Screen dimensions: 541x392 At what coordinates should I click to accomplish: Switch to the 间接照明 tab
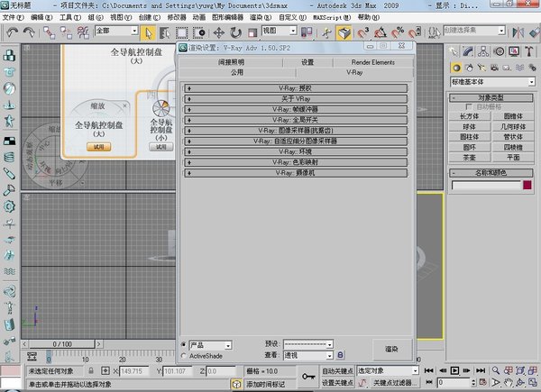pos(231,62)
